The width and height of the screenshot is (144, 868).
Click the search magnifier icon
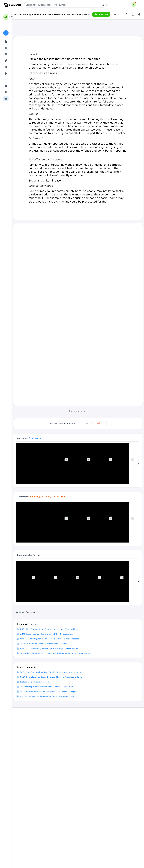(x=103, y=5)
